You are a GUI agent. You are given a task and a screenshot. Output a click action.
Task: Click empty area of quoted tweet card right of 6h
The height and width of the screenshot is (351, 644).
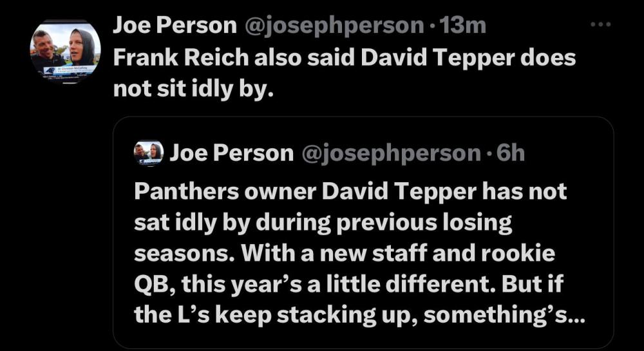[567, 153]
